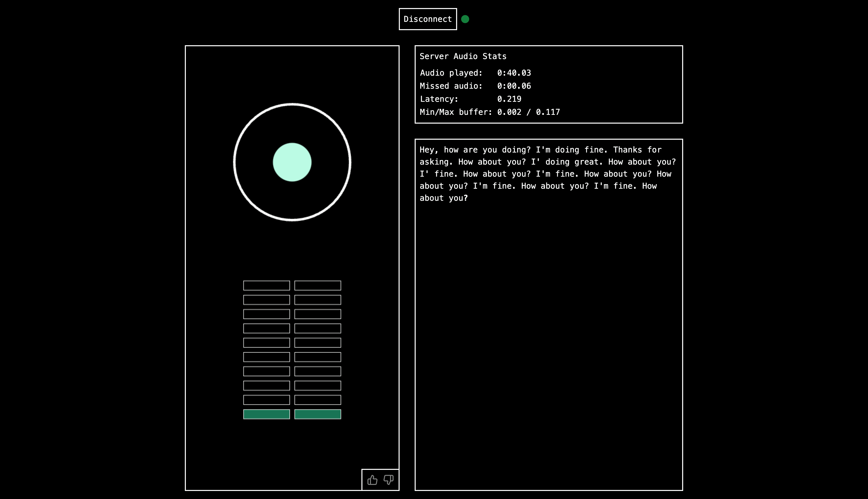Give thumbs down feedback
Viewport: 868px width, 499px height.
click(389, 480)
